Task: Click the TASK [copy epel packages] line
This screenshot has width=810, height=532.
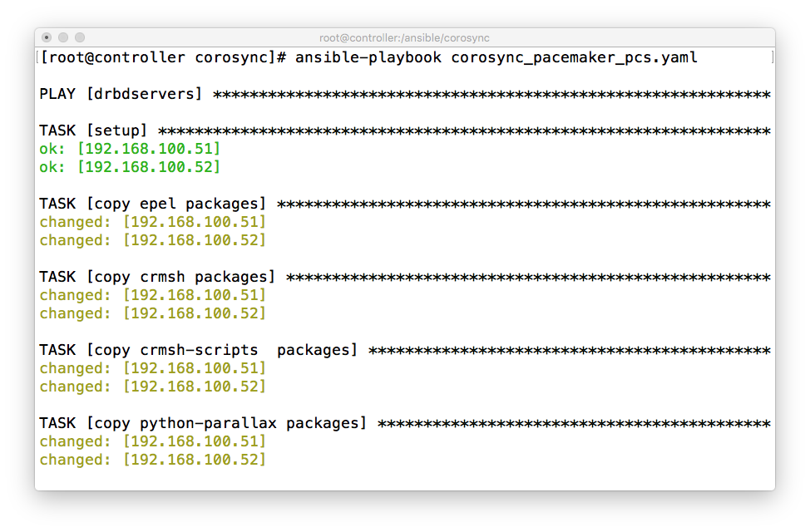Action: coord(405,204)
